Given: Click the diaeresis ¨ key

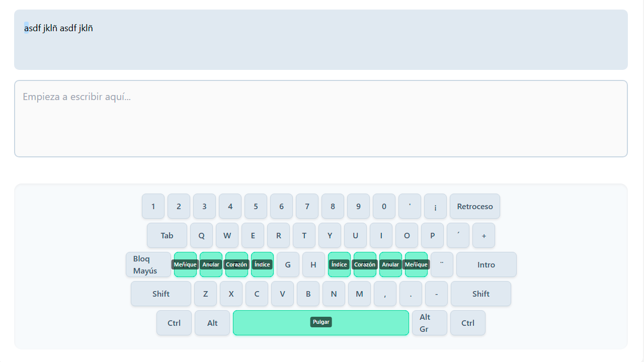Looking at the screenshot, I should [442, 264].
